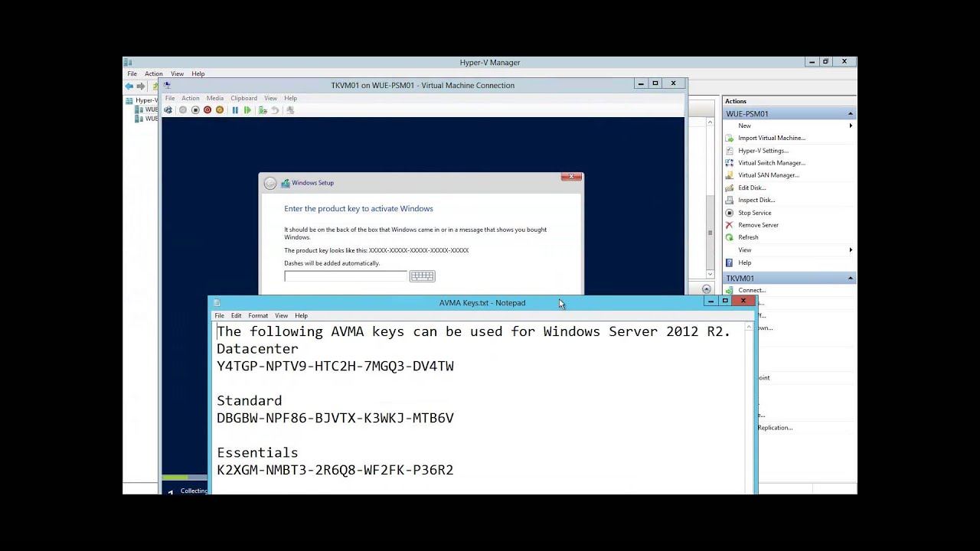Collapse the WUE-PSM01 actions section
980x551 pixels.
(x=850, y=114)
